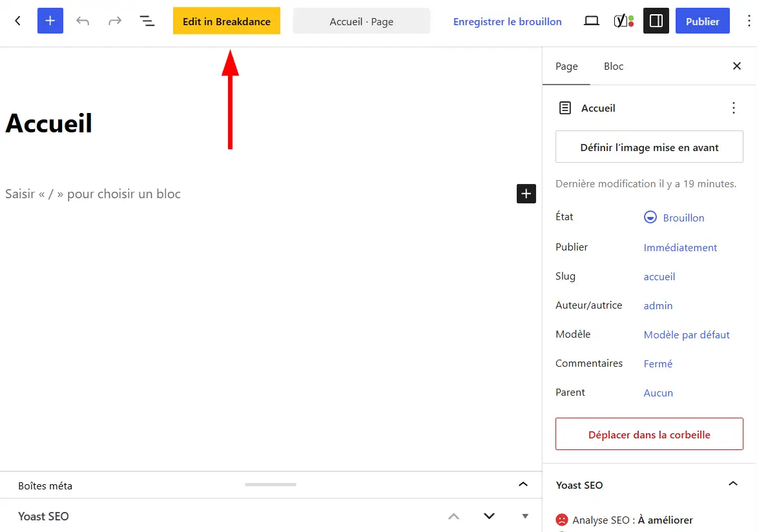The image size is (757, 532).
Task: Choose a parent page via Aucun
Action: coord(658,393)
